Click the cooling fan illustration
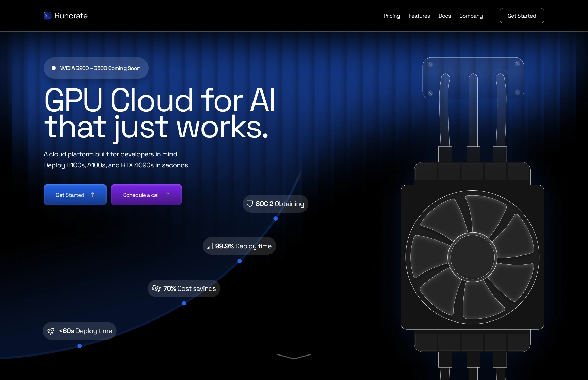 tap(472, 257)
